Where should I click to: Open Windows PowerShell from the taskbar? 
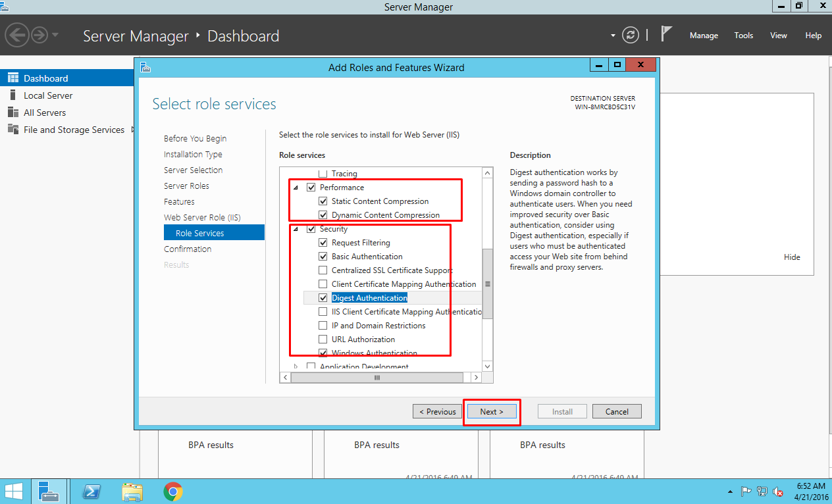point(91,491)
